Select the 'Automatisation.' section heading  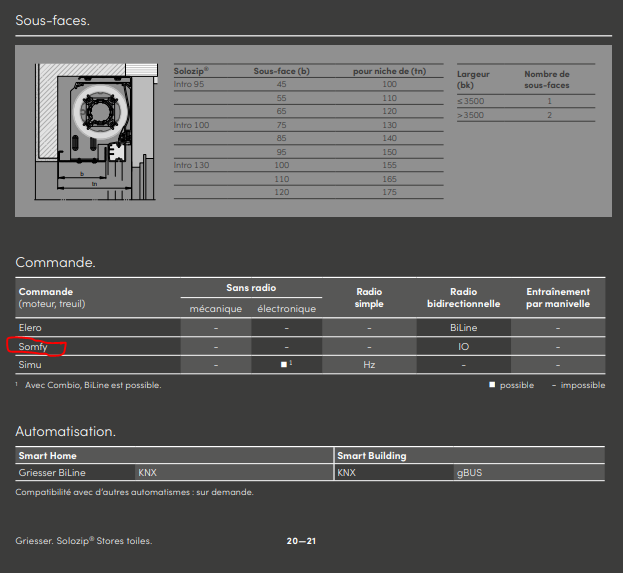(x=65, y=431)
